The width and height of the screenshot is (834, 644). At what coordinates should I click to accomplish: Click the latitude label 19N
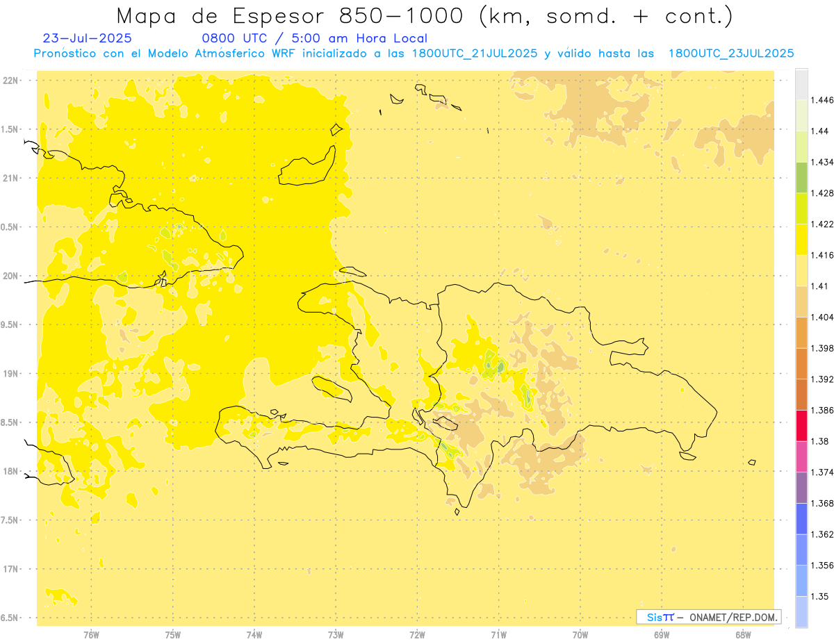[x=10, y=373]
